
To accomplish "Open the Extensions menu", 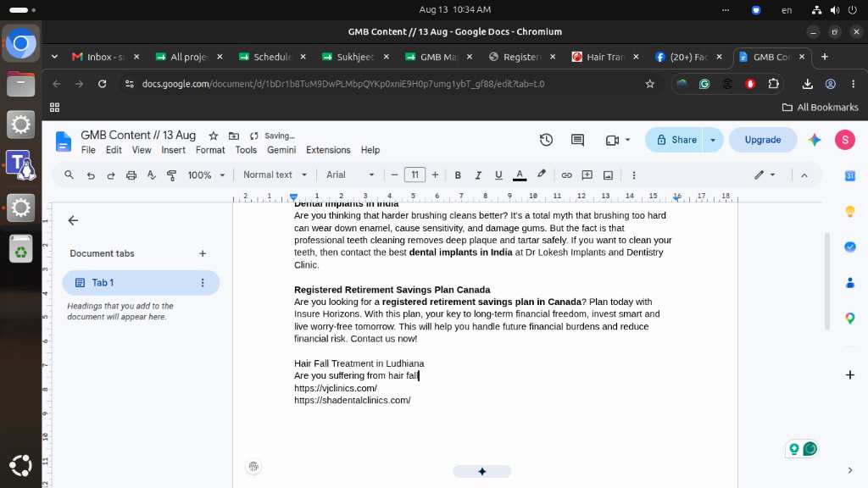I will [x=328, y=150].
